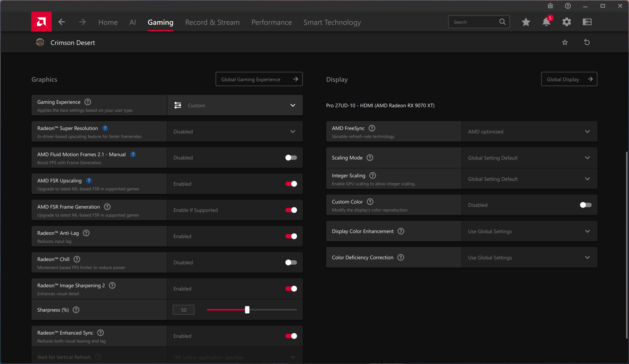629x364 pixels.
Task: Open the notifications bell
Action: point(546,22)
